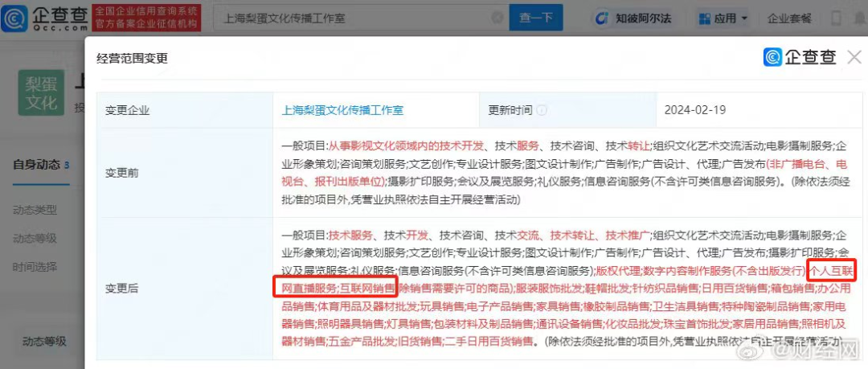868x369 pixels.
Task: Click the 变更企业 row label
Action: [127, 110]
